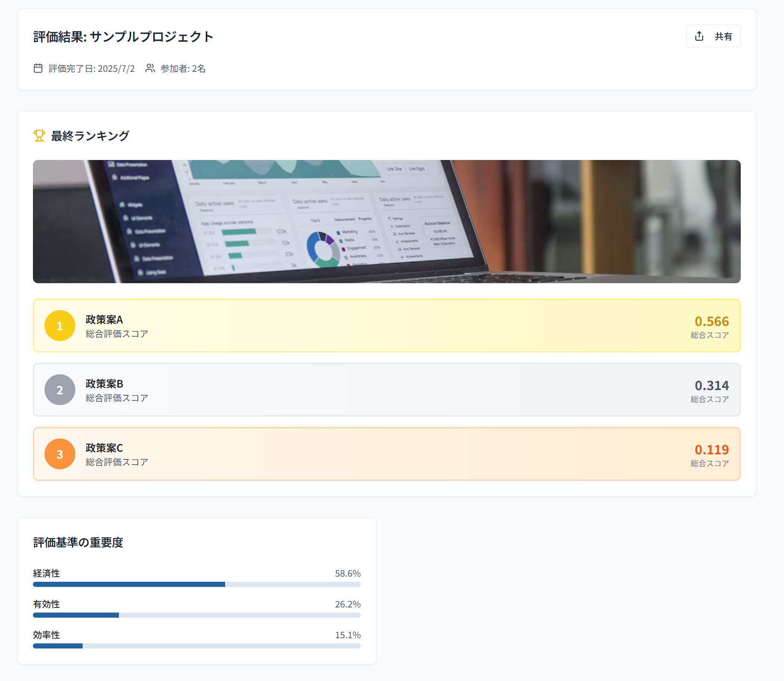Click the 最終ランキング heading text
Screen dimensions: 784x681
tap(90, 136)
